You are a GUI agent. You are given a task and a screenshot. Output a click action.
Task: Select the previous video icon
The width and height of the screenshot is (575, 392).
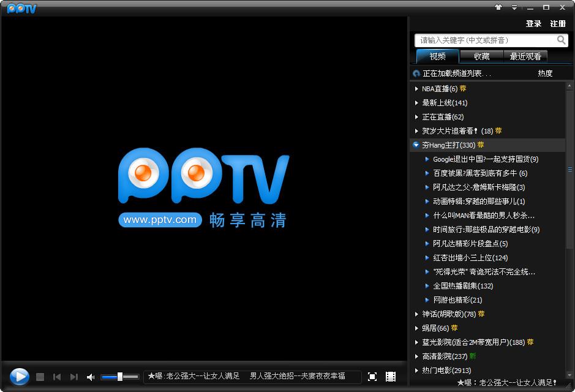[57, 377]
